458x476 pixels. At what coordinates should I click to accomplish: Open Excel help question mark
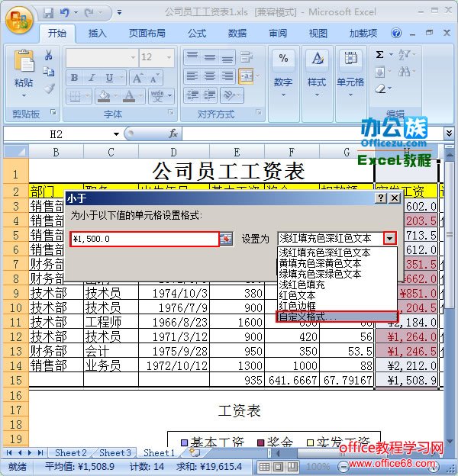396,33
